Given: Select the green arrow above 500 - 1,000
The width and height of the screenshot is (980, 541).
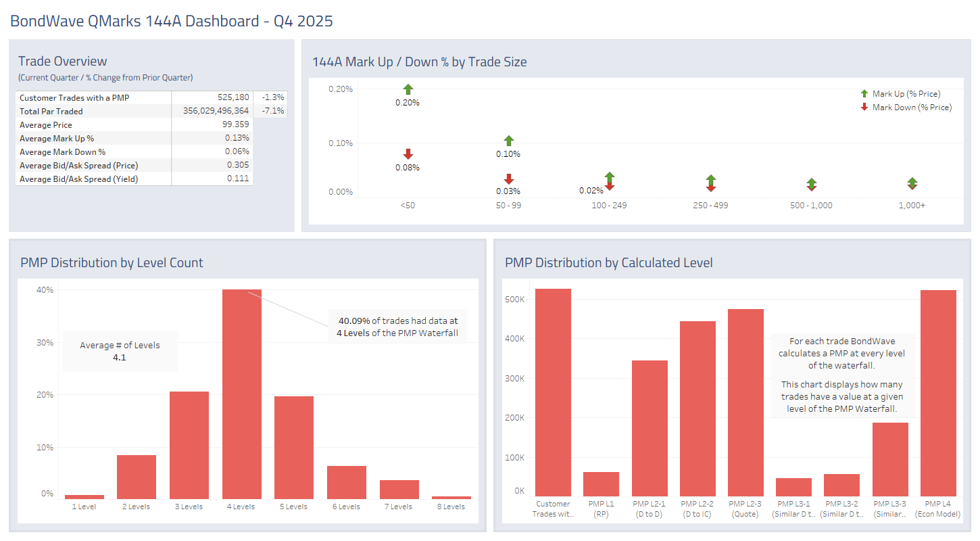Looking at the screenshot, I should (x=811, y=181).
